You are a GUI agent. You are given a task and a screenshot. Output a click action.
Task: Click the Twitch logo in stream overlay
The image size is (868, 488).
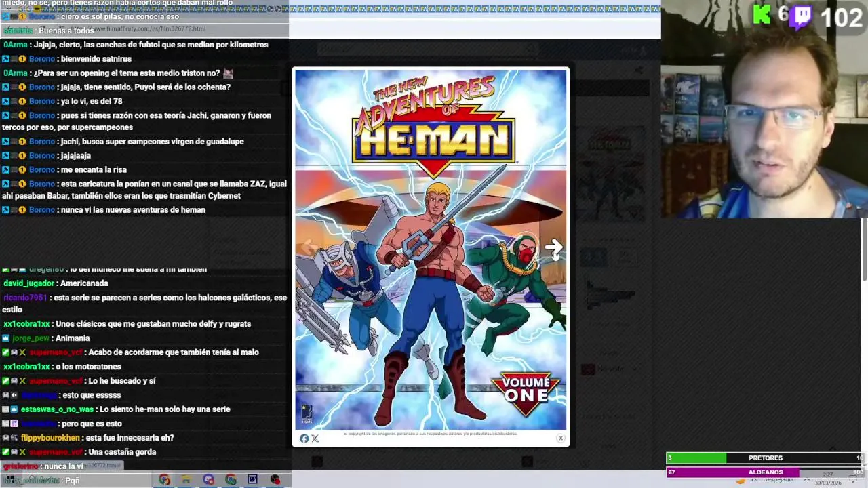pyautogui.click(x=802, y=16)
